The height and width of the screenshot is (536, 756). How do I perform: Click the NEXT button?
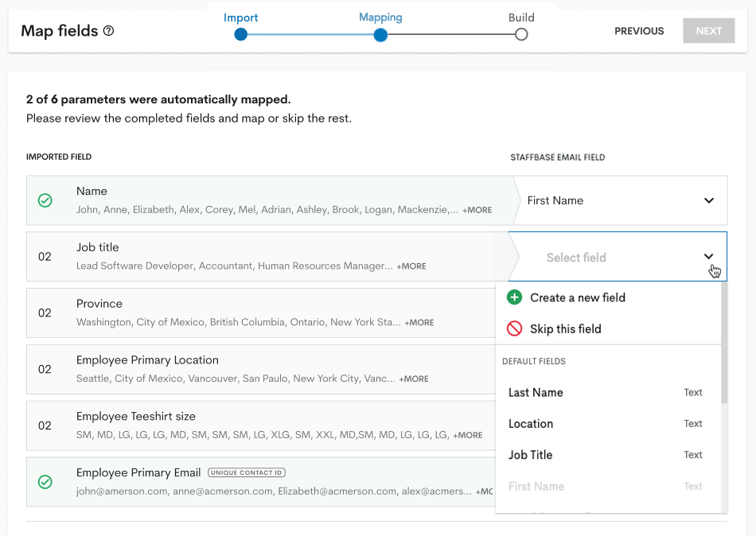click(708, 30)
